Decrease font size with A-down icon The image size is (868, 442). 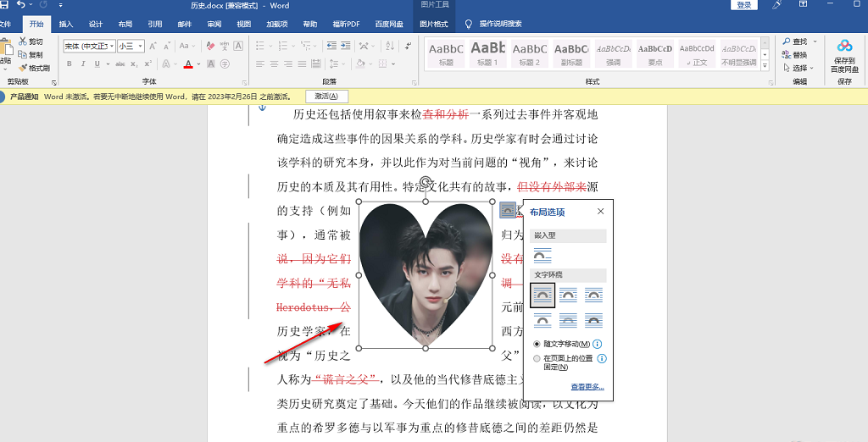coord(167,46)
